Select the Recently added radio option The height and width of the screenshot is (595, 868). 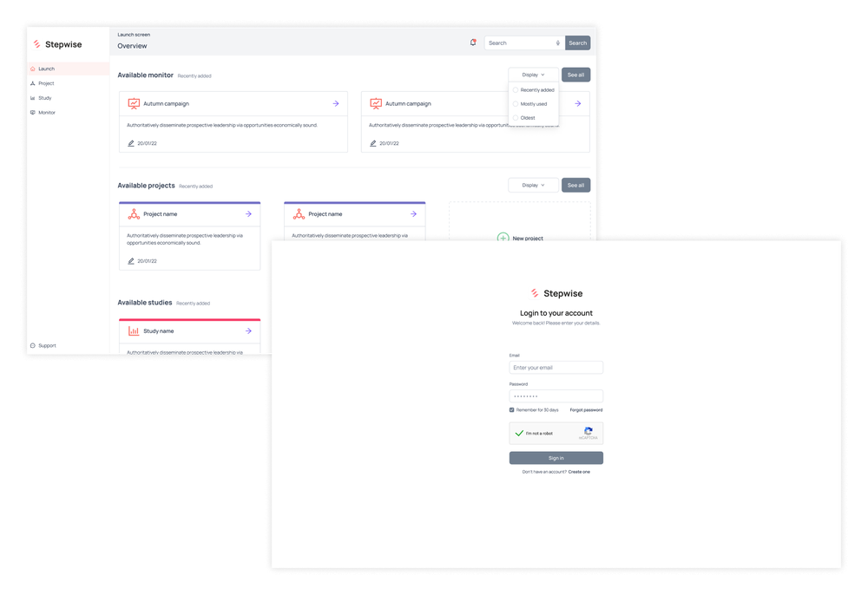pyautogui.click(x=533, y=89)
